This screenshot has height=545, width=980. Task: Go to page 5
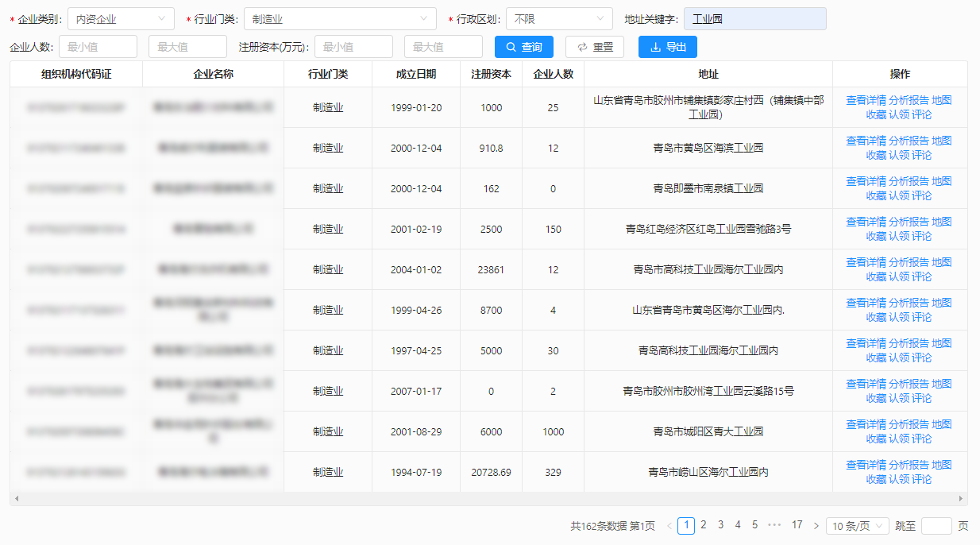pos(755,525)
